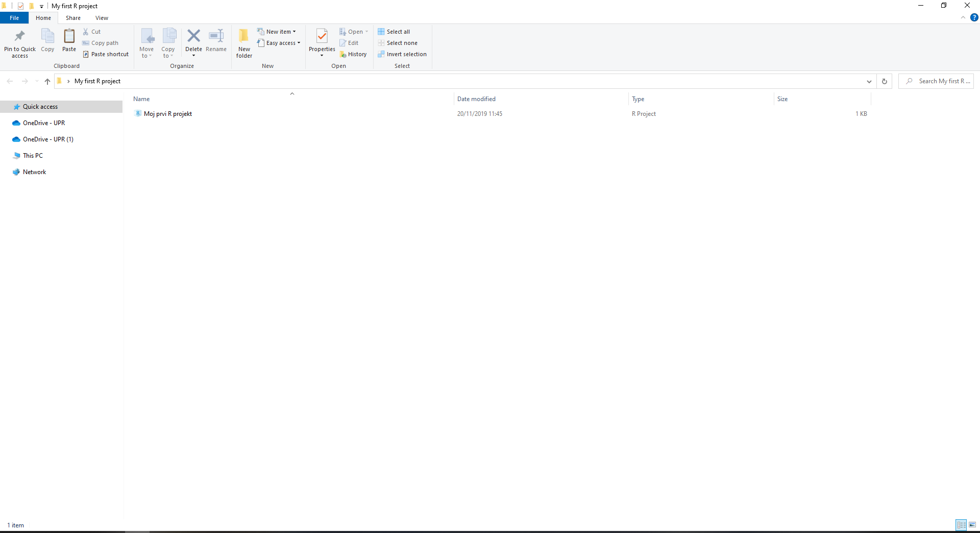Viewport: 980px width, 533px height.
Task: Open the Help question mark icon
Action: pos(974,17)
